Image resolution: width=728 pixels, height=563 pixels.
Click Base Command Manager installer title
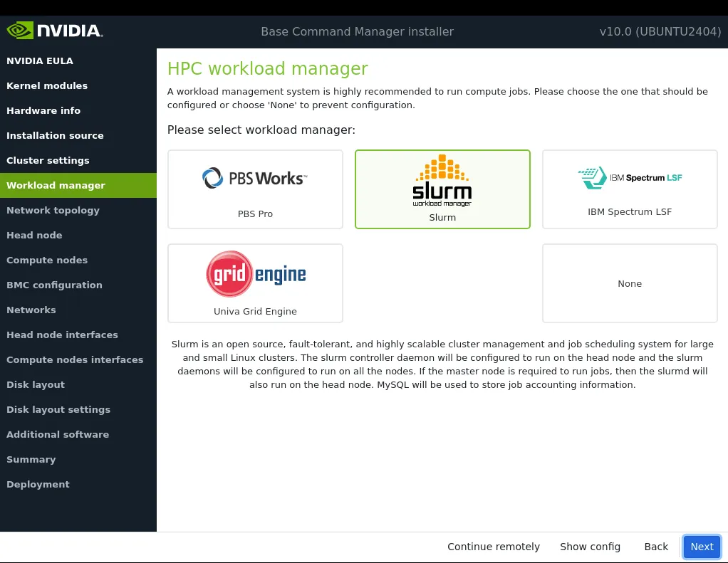(x=357, y=31)
